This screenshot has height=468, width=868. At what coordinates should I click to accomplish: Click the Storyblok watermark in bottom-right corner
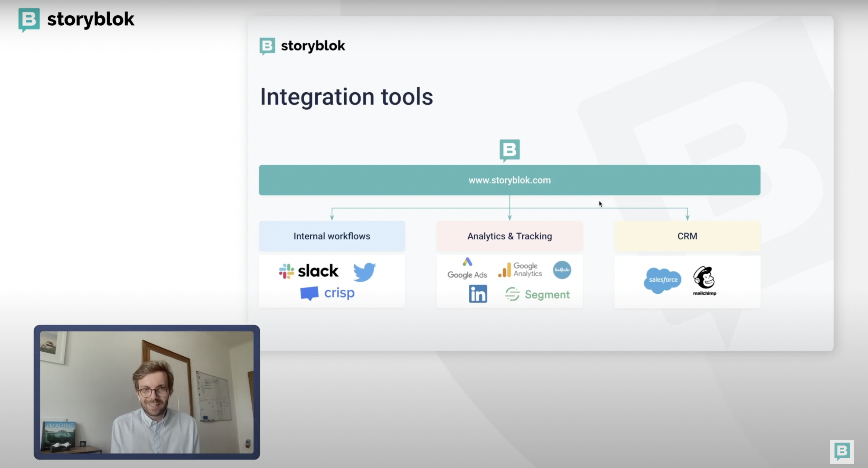point(842,451)
